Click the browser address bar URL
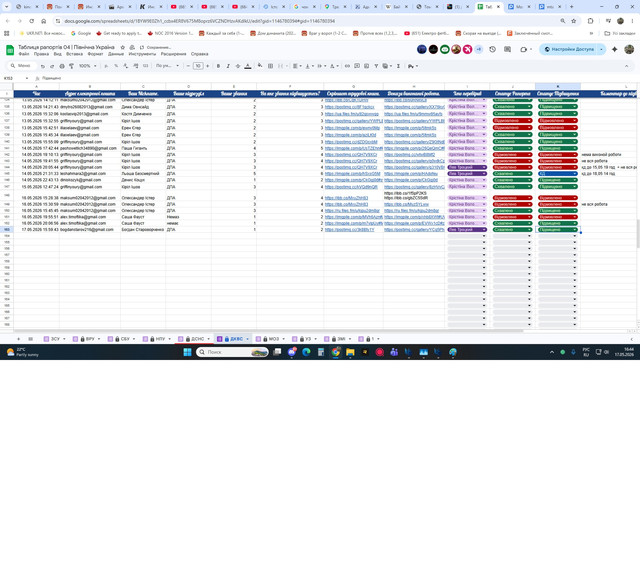 coord(200,21)
